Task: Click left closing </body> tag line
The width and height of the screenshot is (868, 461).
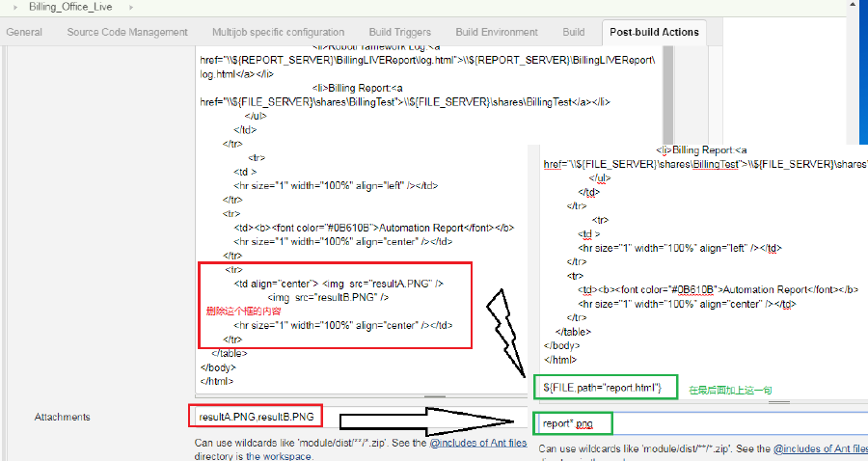Action: point(218,366)
